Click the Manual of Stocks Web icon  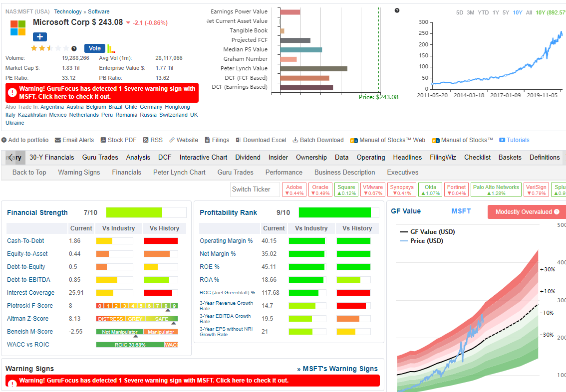click(354, 140)
